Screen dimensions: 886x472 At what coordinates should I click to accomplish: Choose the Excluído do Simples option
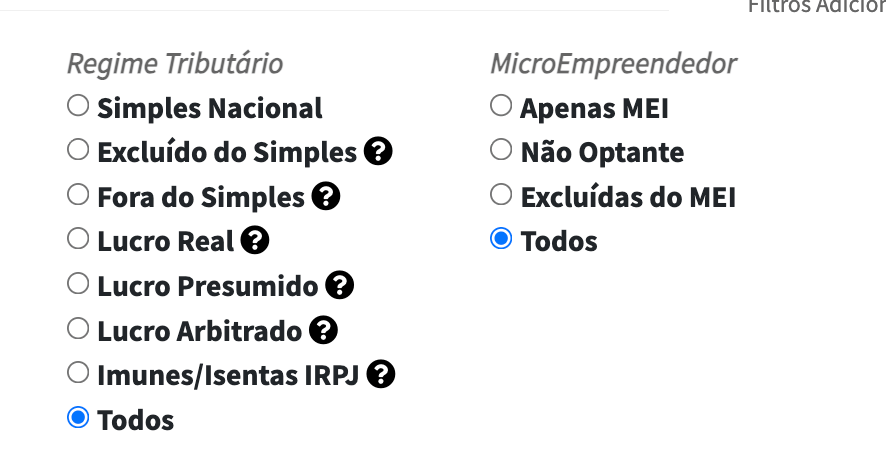coord(78,150)
